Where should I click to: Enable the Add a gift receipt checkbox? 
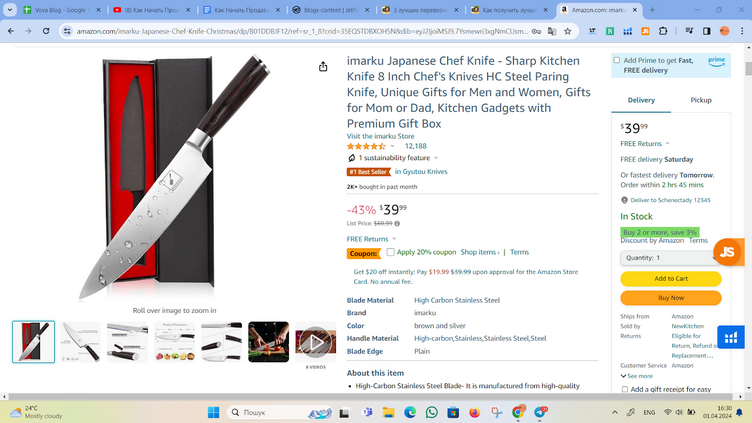[624, 389]
